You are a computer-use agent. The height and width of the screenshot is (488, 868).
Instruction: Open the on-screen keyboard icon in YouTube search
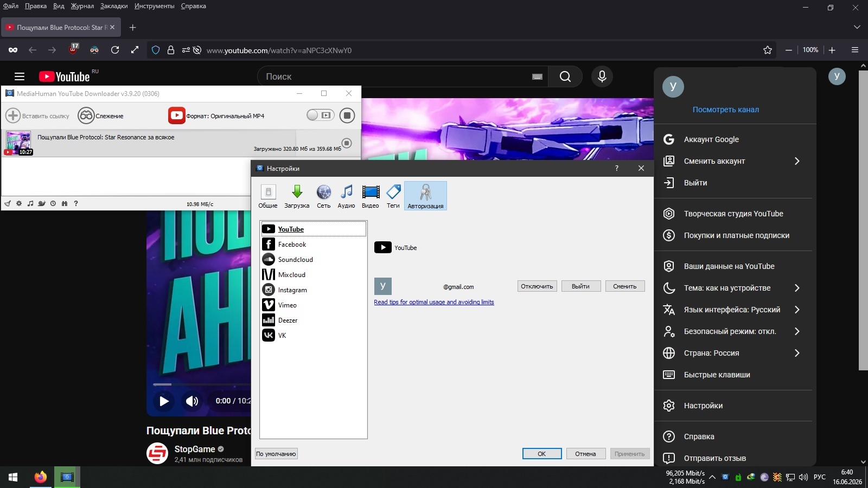[538, 77]
